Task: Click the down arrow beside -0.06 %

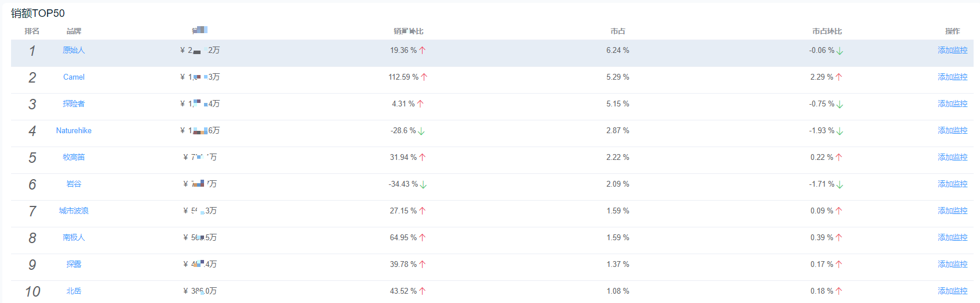Action: pos(840,51)
